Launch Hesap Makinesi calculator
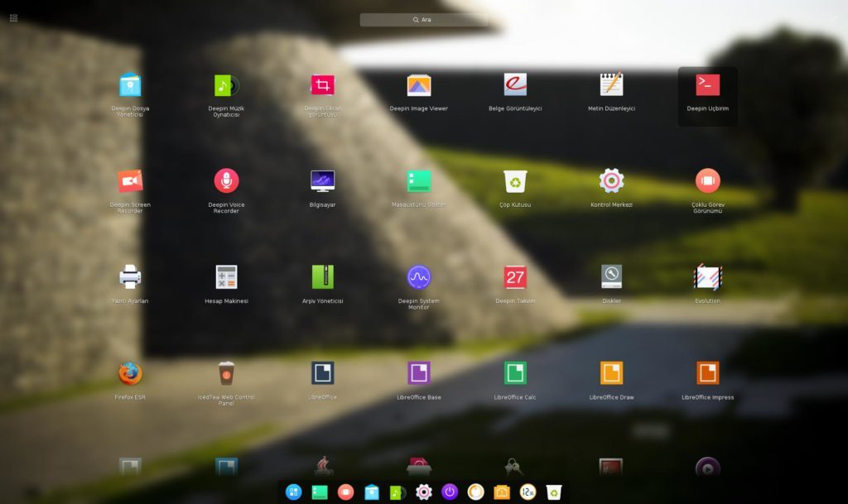848x504 pixels. (226, 278)
